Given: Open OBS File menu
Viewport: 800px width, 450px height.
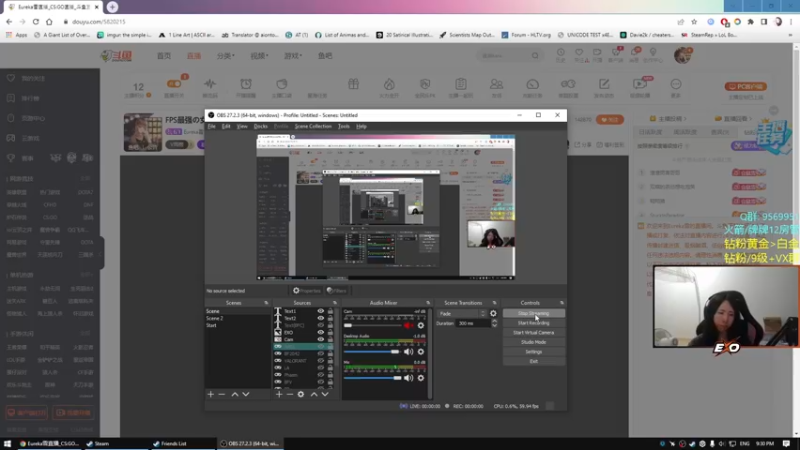Looking at the screenshot, I should click(211, 126).
